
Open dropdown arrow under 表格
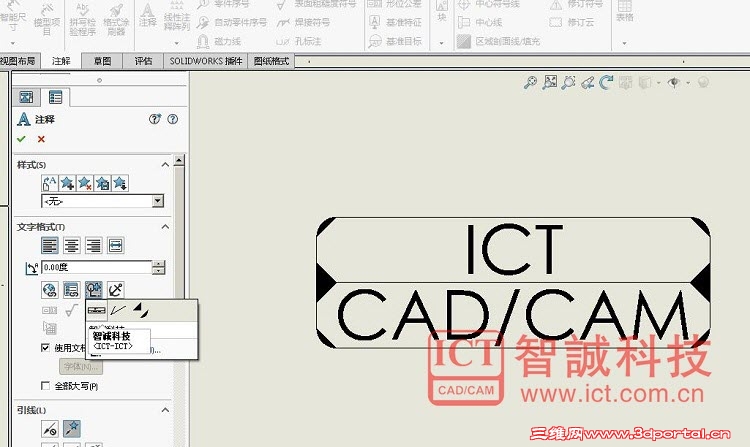(624, 43)
